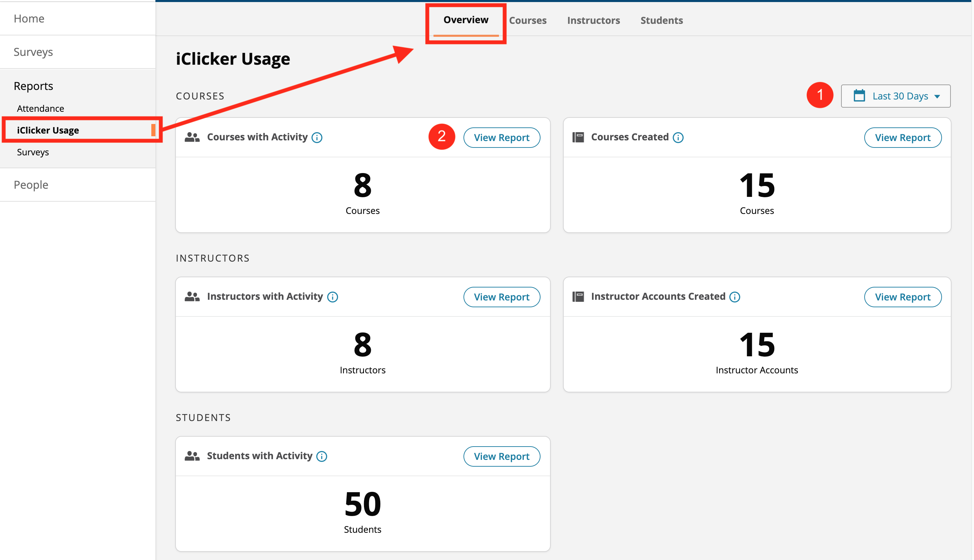Select iClicker Usage in the sidebar
The image size is (974, 560).
[48, 130]
